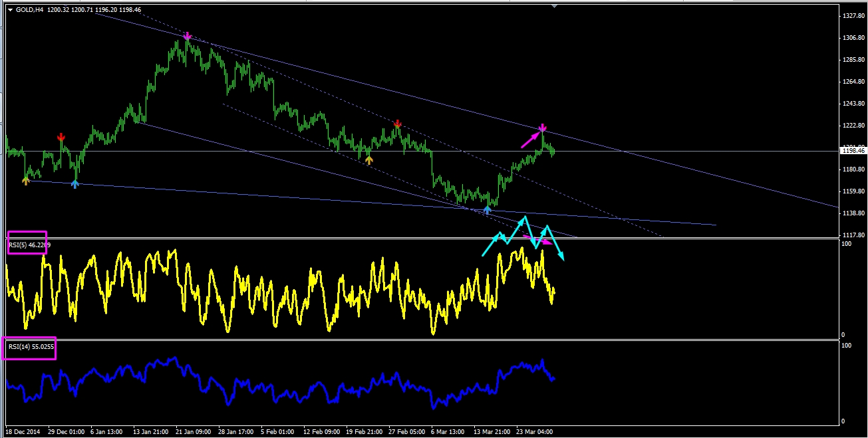
Task: Select the magenta down arrow at the January price peak
Action: [188, 36]
